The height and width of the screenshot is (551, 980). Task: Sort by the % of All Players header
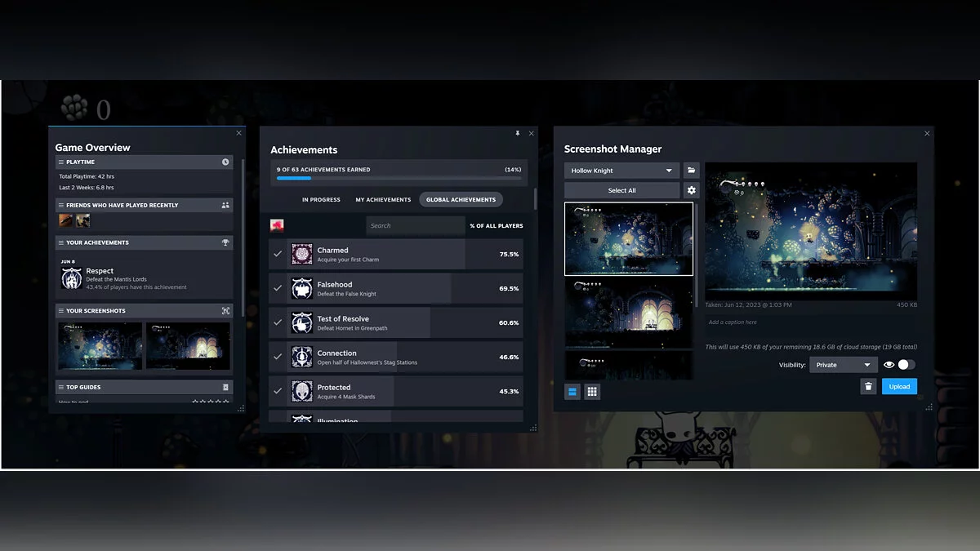coord(497,225)
